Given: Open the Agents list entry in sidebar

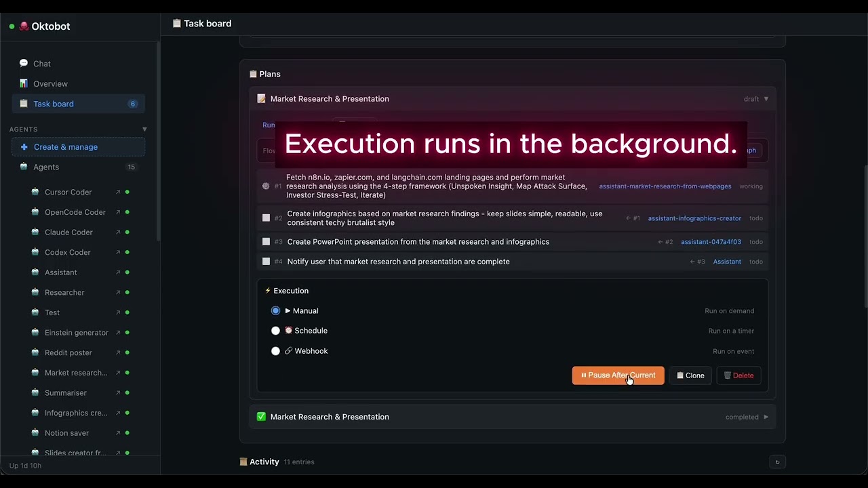Looking at the screenshot, I should point(78,167).
